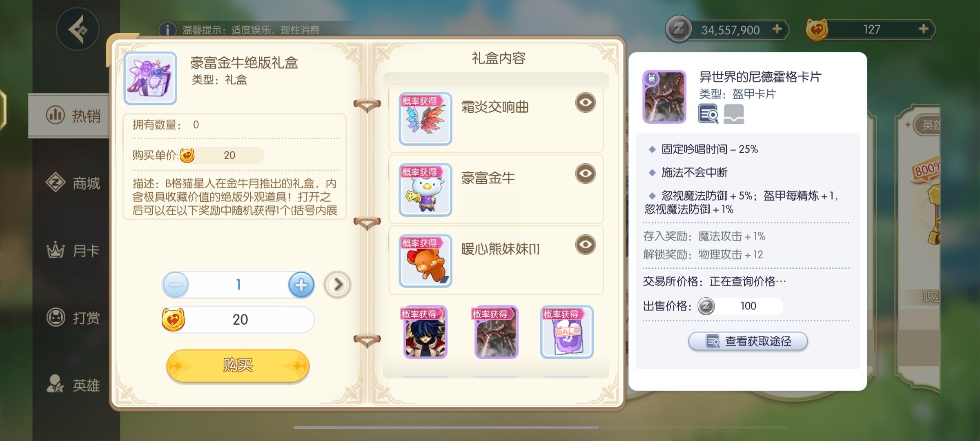Click the grey storage album icon
The height and width of the screenshot is (441, 980).
tap(734, 114)
